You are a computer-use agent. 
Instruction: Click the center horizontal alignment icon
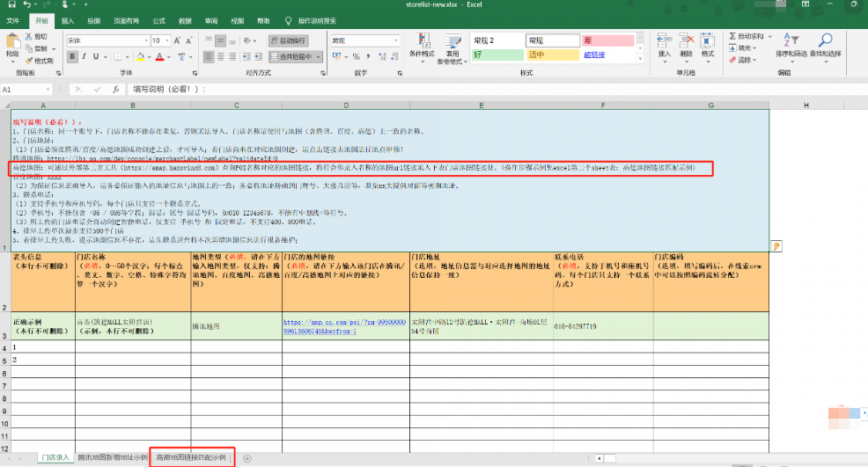tap(220, 56)
